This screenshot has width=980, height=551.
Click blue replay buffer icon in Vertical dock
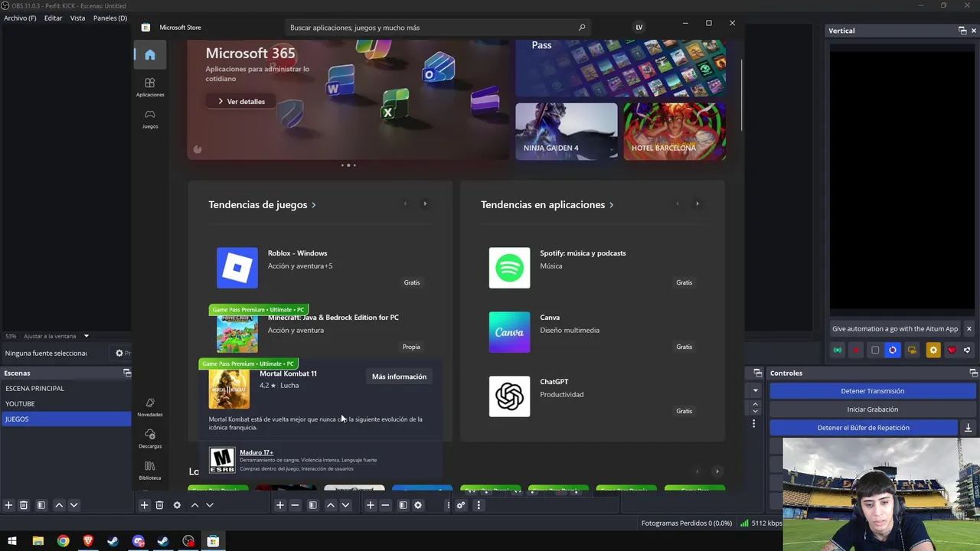[893, 350]
